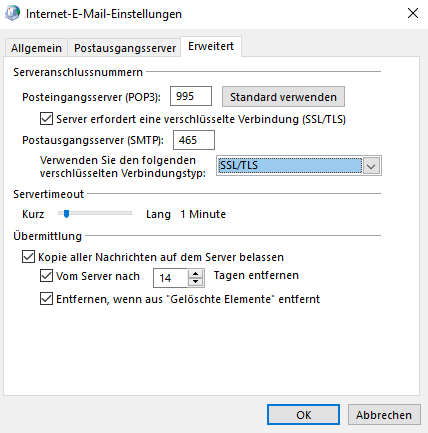Adjust the Servertimeout slider handle
Viewport: 428px width, 433px height.
click(66, 214)
